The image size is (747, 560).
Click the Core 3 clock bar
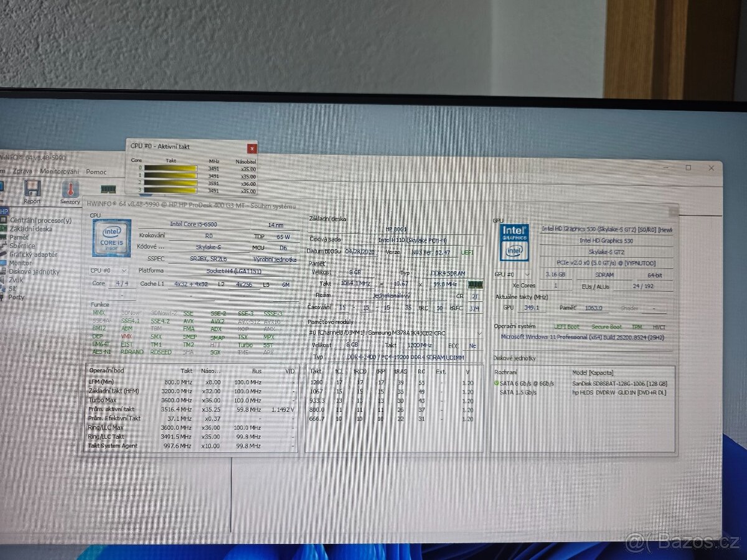click(171, 191)
